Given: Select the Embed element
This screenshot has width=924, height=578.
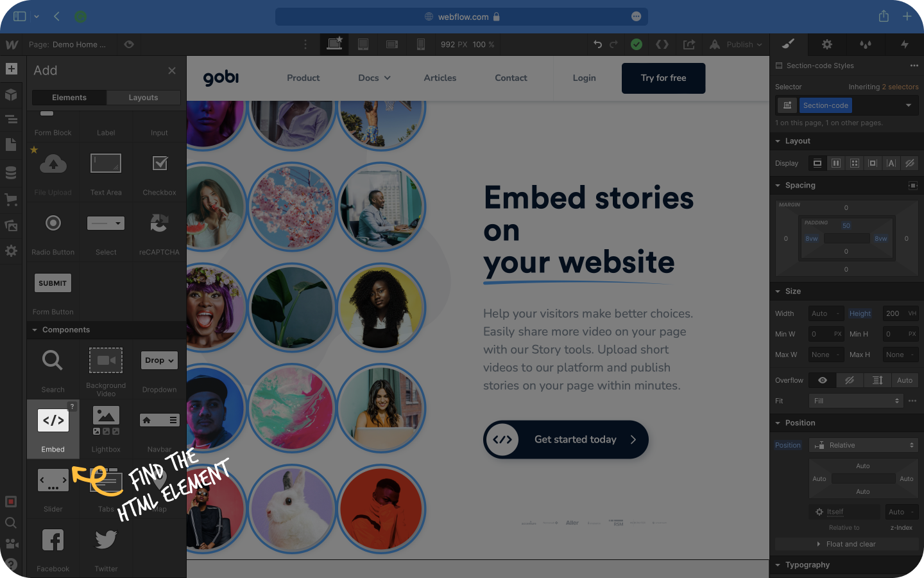Looking at the screenshot, I should pos(53,429).
